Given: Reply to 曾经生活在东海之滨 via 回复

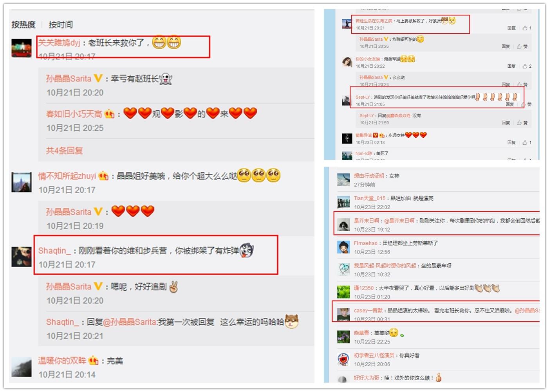Looking at the screenshot, I should coord(511,28).
